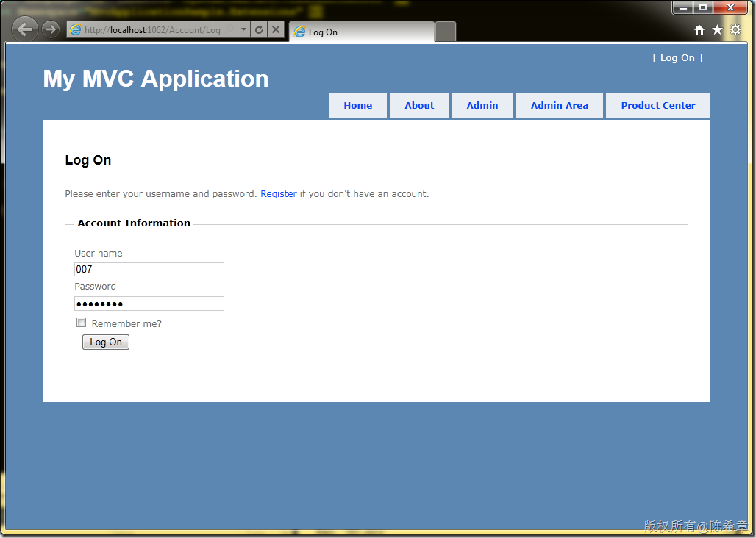The image size is (756, 538).
Task: Open the browser Home icon
Action: (x=699, y=30)
